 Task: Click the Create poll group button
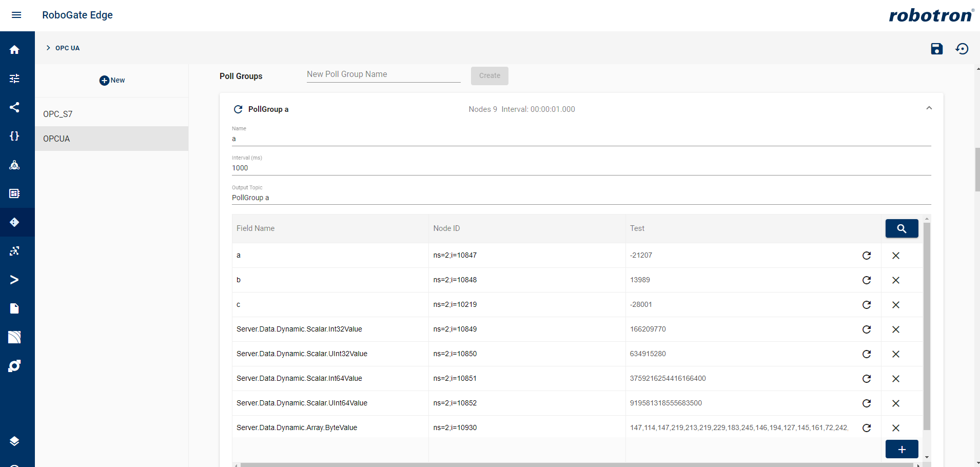[489, 75]
